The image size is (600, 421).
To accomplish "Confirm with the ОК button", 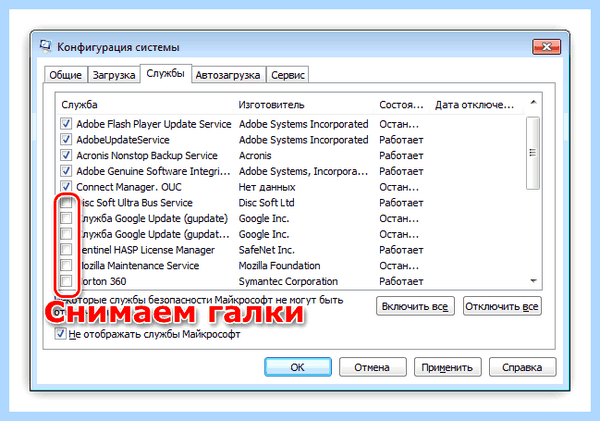I will (298, 367).
